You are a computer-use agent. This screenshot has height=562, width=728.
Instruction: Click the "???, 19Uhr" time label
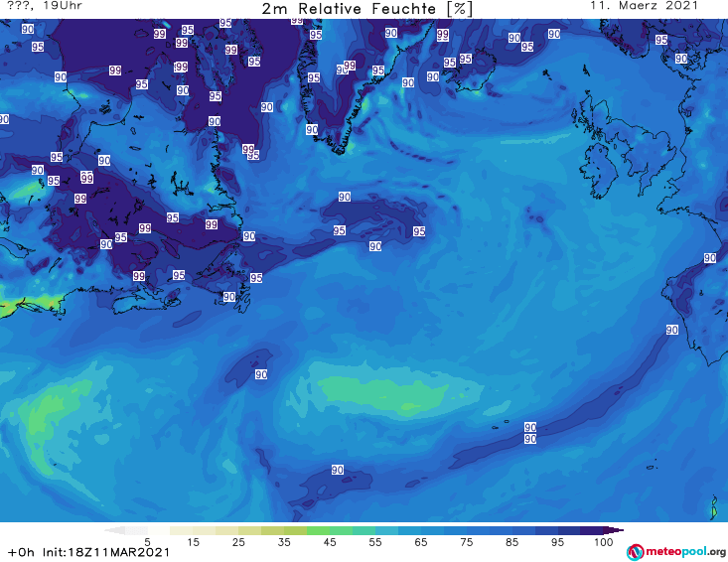point(45,6)
